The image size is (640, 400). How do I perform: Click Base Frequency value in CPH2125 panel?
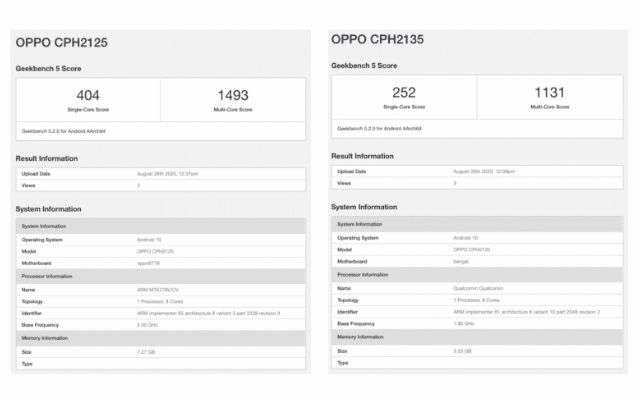(x=147, y=325)
